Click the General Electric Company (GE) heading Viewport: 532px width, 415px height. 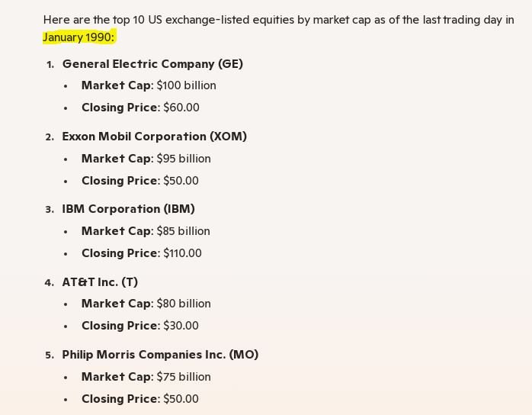tap(152, 64)
